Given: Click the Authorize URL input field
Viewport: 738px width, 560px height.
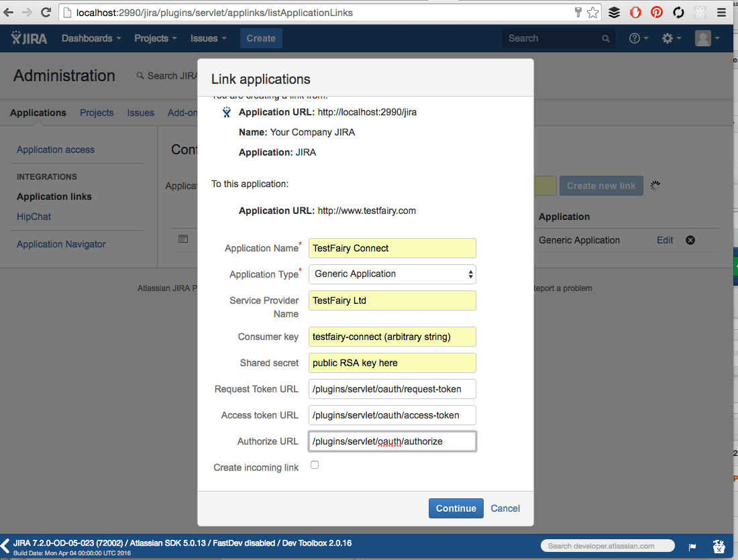Looking at the screenshot, I should point(392,441).
